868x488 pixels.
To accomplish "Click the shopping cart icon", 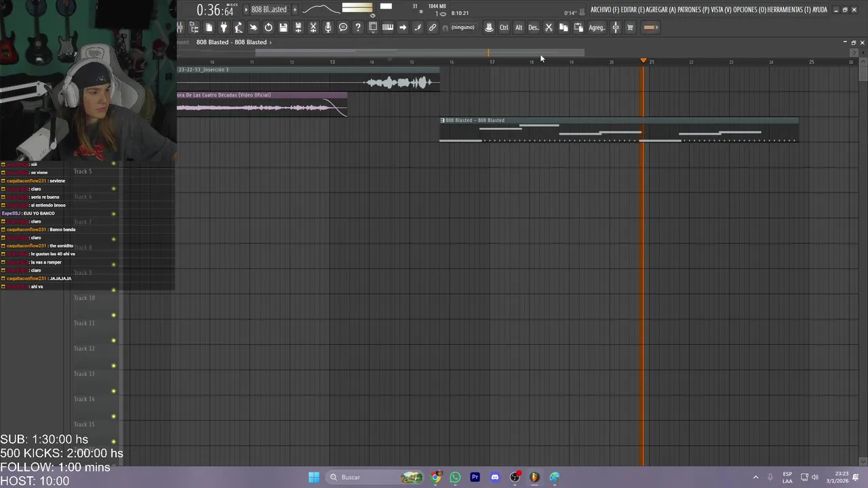I will 630,27.
